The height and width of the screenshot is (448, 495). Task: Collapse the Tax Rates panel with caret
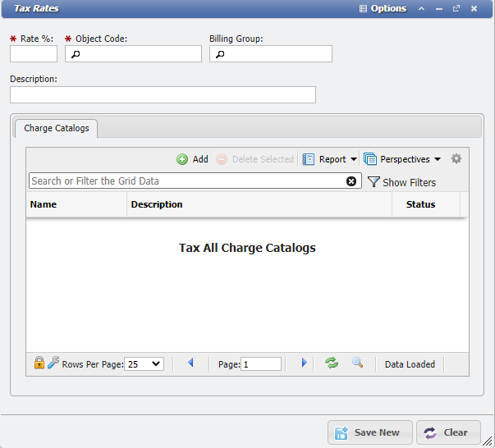click(x=421, y=8)
